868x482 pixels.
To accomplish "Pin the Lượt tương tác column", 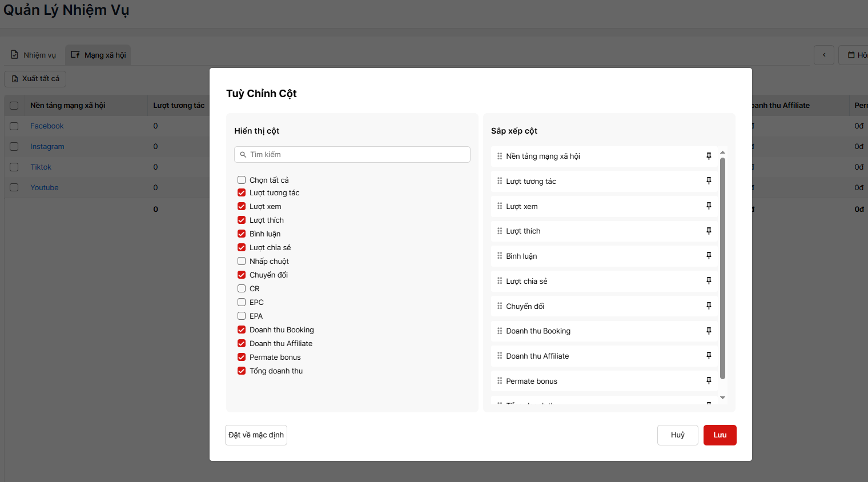I will click(x=709, y=181).
